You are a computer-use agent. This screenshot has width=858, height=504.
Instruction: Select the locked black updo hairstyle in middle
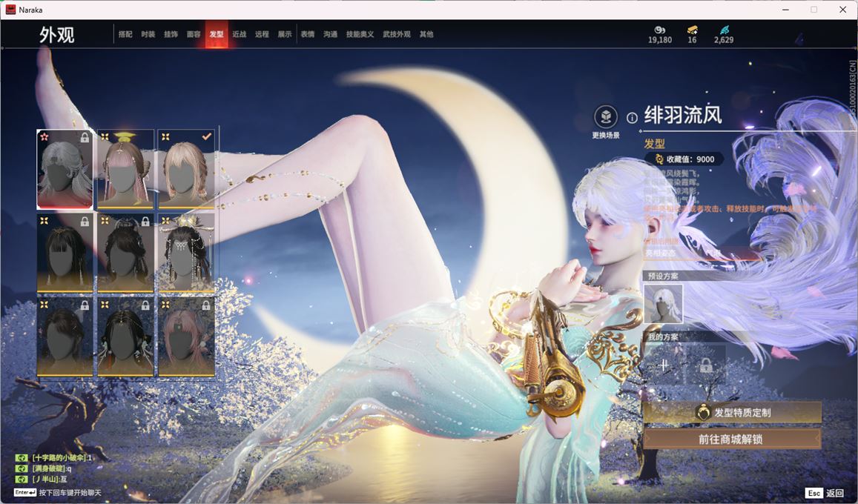coord(125,253)
